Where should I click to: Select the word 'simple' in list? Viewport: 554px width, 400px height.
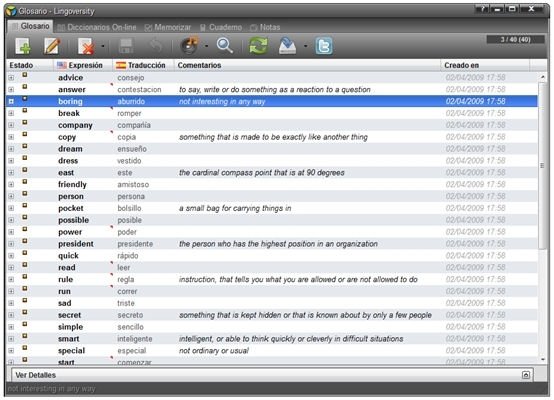click(x=70, y=327)
